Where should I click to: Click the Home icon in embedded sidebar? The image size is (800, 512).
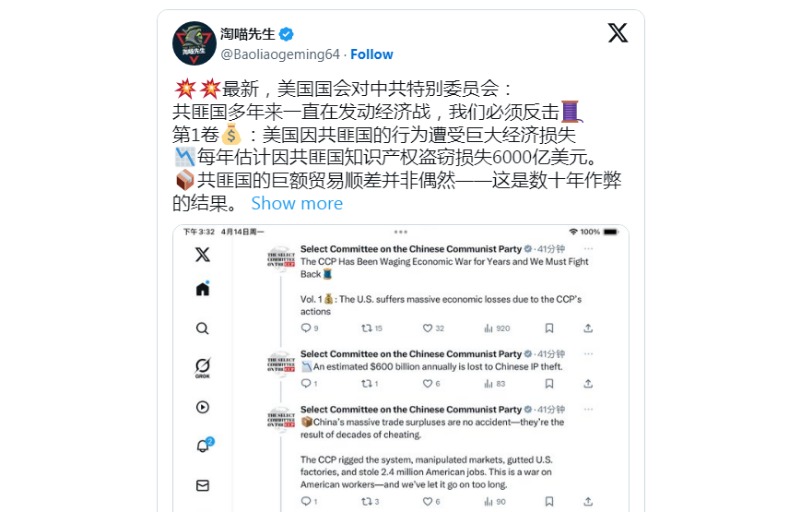pos(203,288)
